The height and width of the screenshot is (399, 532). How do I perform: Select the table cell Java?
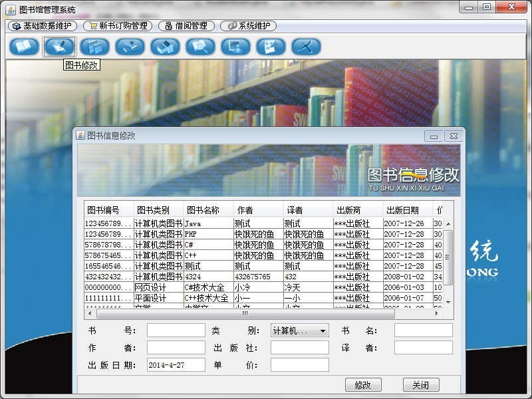click(208, 223)
